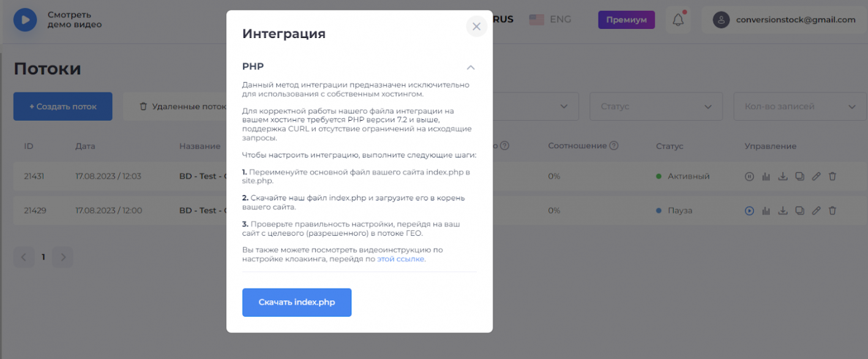Viewport: 868px width, 359px height.
Task: Click the Соотношение help question mark
Action: tap(614, 146)
